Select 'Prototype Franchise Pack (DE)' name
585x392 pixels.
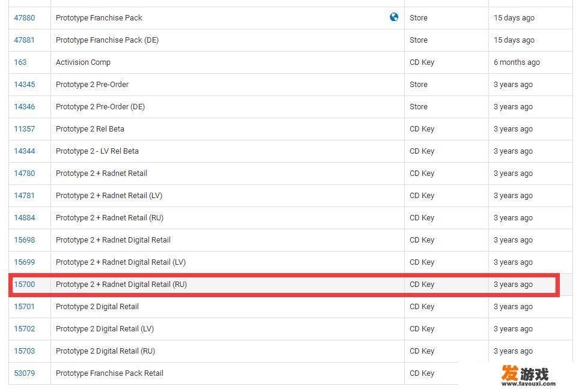107,40
